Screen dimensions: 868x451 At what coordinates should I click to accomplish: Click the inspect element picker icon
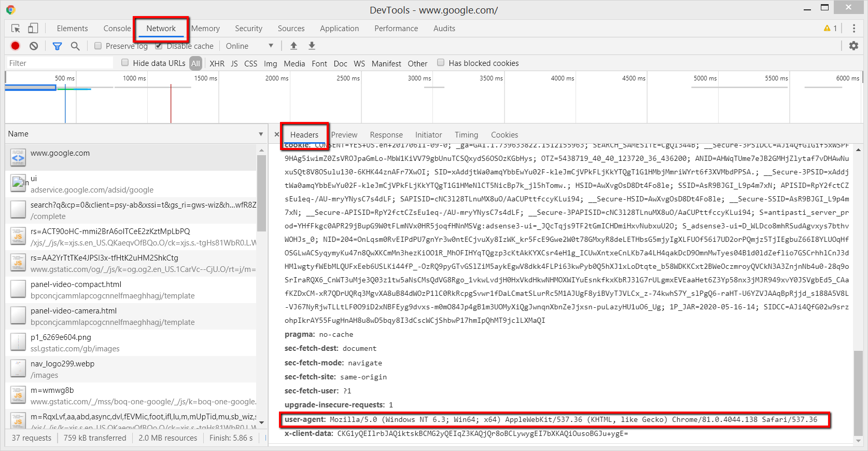pyautogui.click(x=16, y=29)
